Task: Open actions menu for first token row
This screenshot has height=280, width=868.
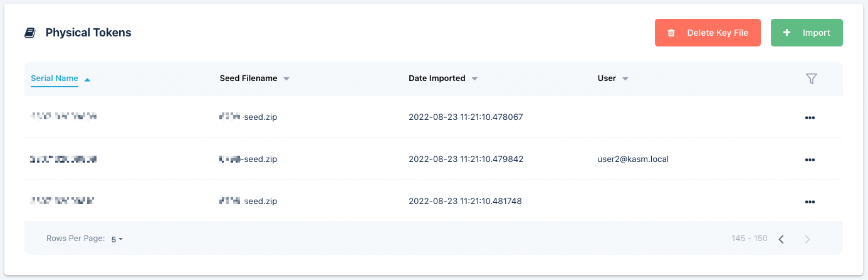Action: 810,117
